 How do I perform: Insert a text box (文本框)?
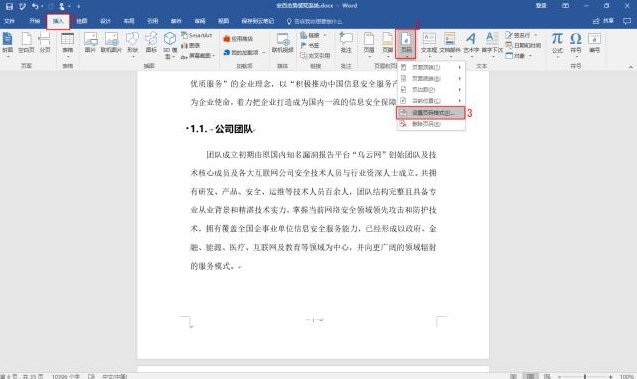point(429,43)
